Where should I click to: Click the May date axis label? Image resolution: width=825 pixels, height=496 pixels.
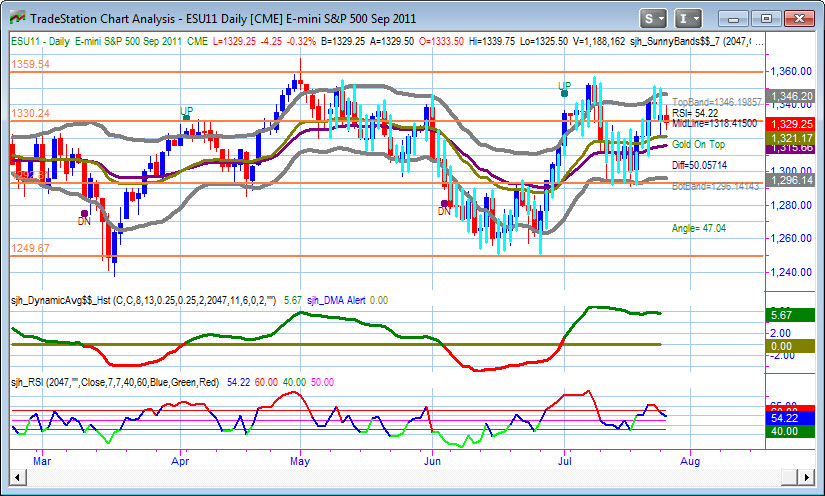click(x=300, y=461)
